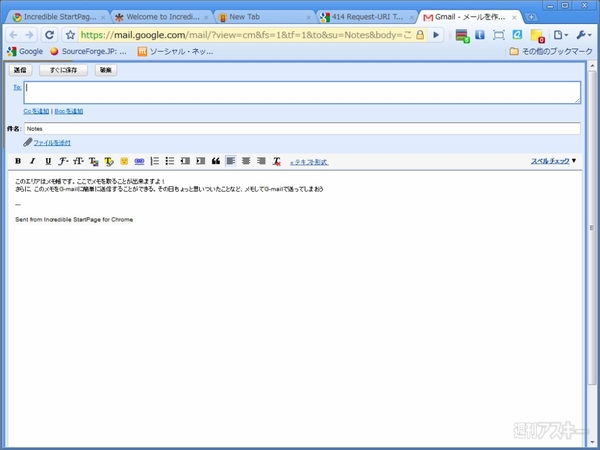Switch to Welcome to Incredi... tab
The height and width of the screenshot is (450, 600).
161,17
